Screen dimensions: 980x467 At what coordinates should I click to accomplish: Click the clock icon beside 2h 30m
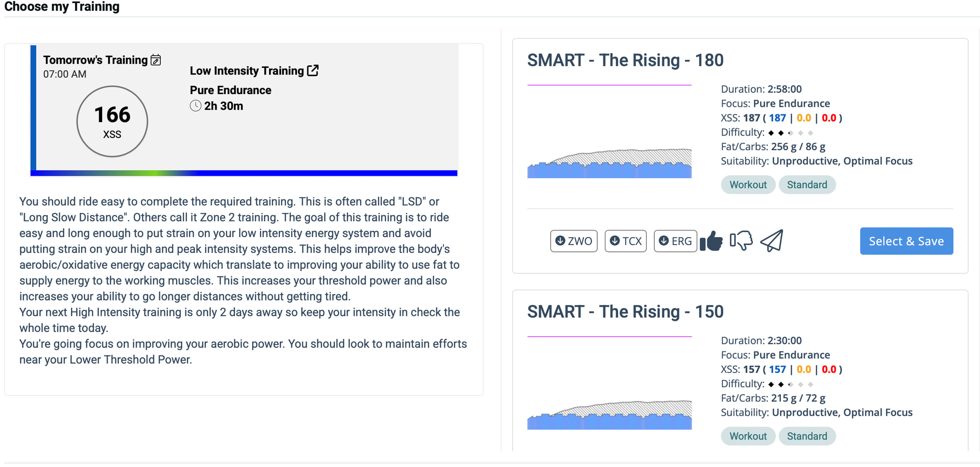tap(195, 106)
